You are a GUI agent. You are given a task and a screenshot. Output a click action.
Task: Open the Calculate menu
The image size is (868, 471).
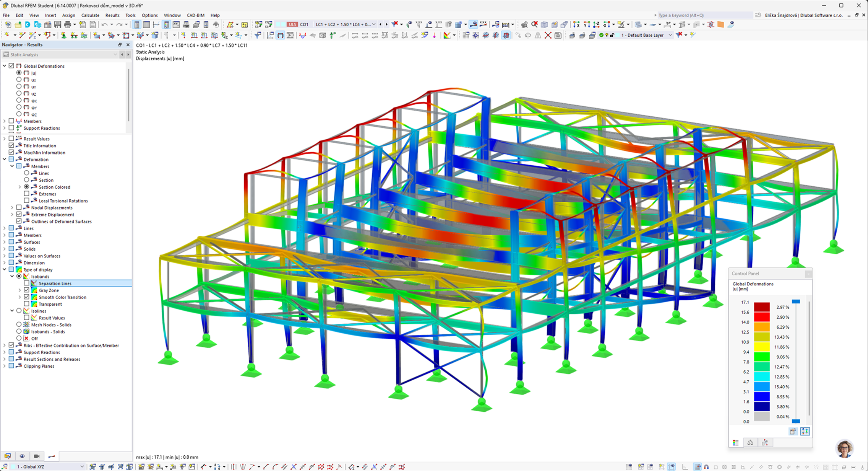90,15
